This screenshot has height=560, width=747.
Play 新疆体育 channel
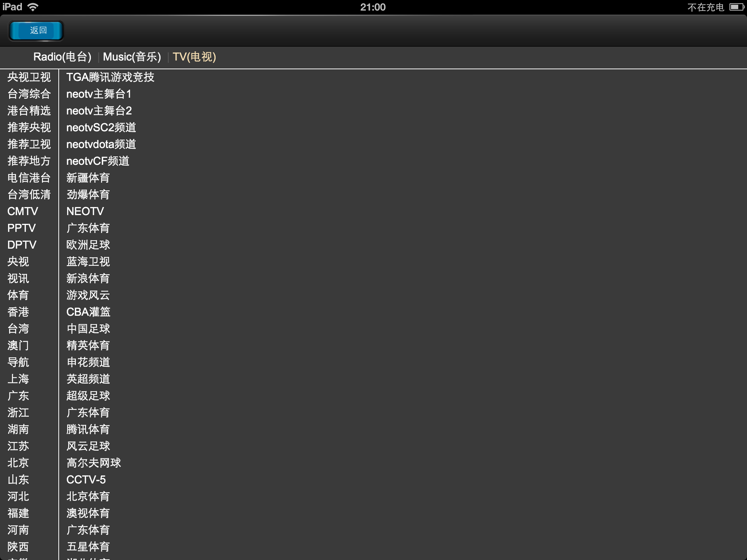click(88, 178)
